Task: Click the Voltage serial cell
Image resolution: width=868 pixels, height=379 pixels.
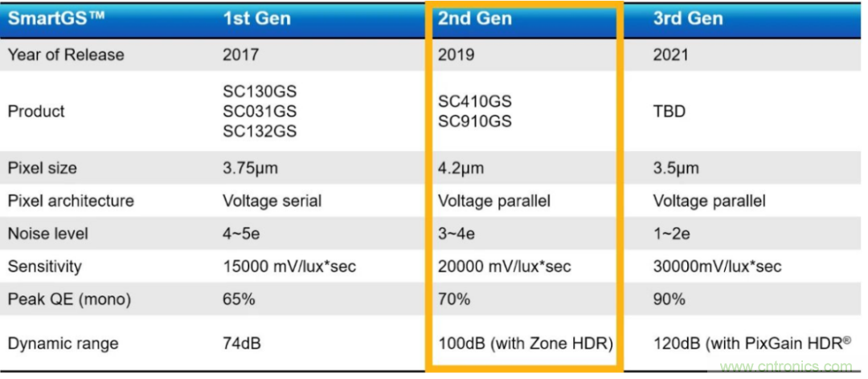Action: [x=272, y=200]
